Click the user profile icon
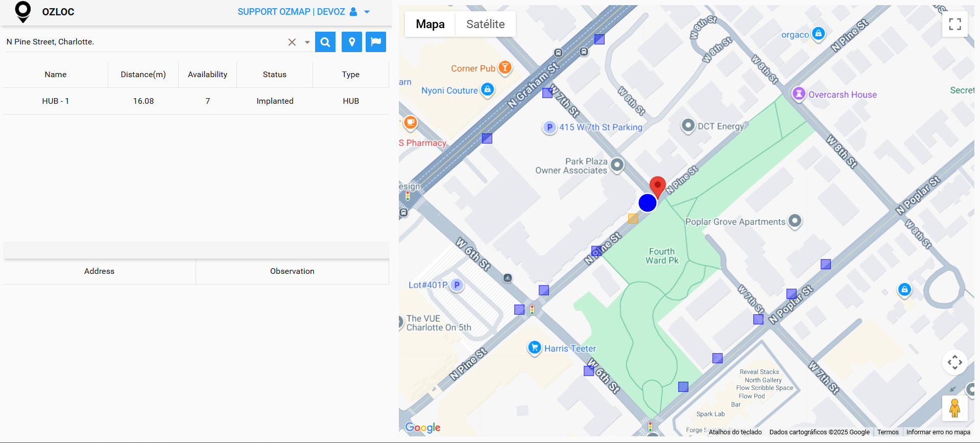This screenshot has height=443, width=980. [353, 12]
